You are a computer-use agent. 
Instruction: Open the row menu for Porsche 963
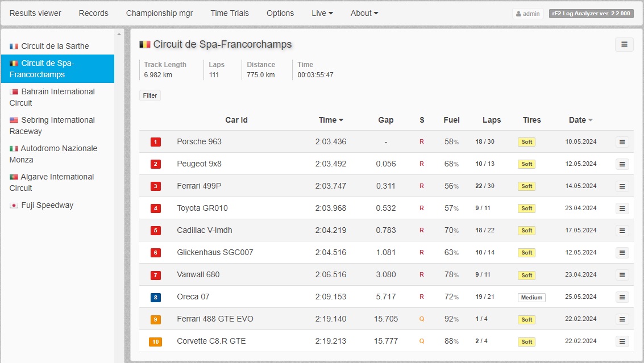[x=622, y=142]
